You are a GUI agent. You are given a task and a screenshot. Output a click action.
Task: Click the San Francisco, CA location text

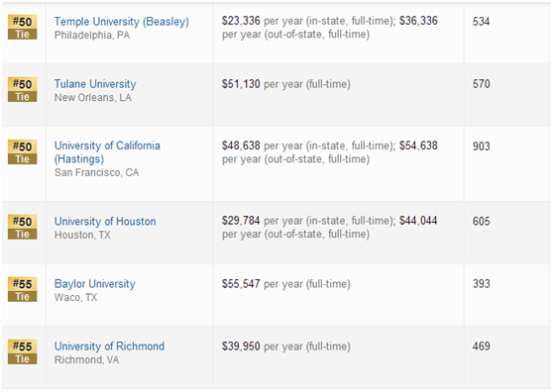(96, 172)
